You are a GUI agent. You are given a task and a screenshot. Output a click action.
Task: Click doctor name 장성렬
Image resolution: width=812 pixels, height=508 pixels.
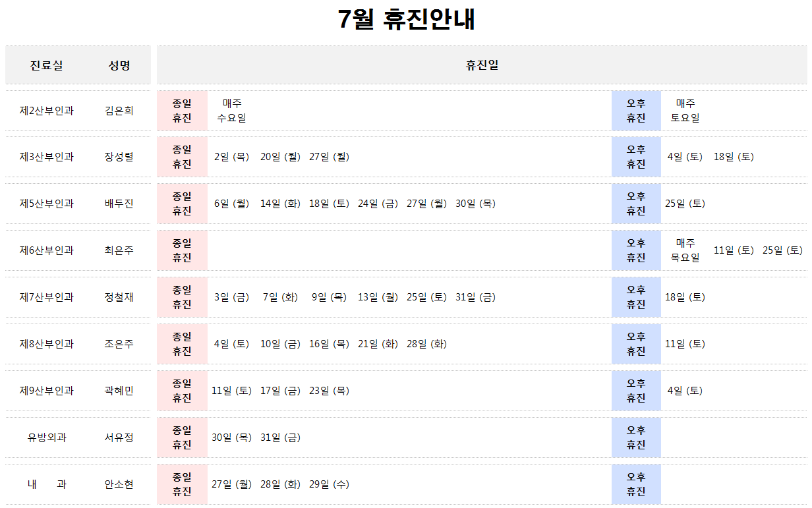[x=119, y=157]
